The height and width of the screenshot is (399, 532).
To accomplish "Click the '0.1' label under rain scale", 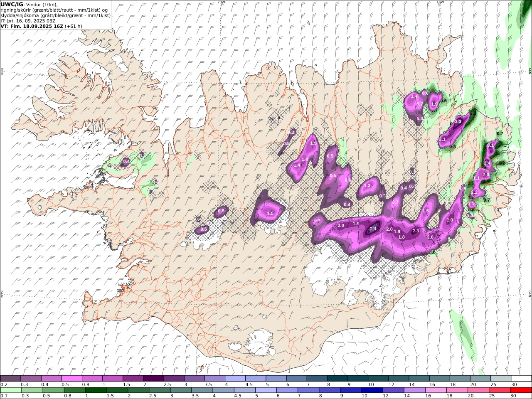I will (x=3, y=396).
